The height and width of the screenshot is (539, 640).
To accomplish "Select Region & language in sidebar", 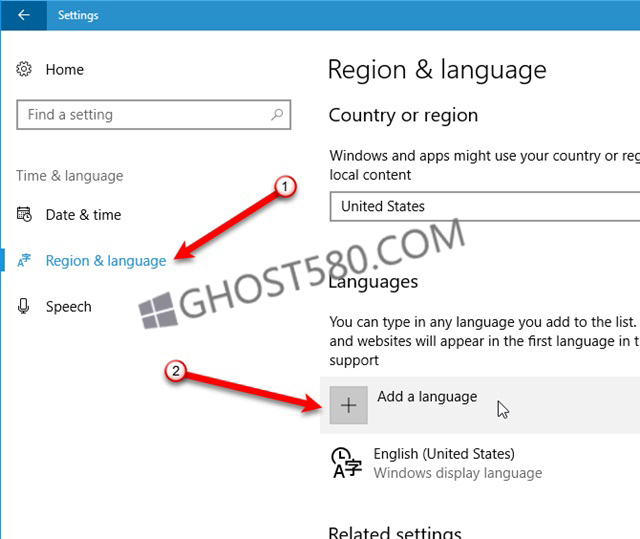I will (x=106, y=261).
